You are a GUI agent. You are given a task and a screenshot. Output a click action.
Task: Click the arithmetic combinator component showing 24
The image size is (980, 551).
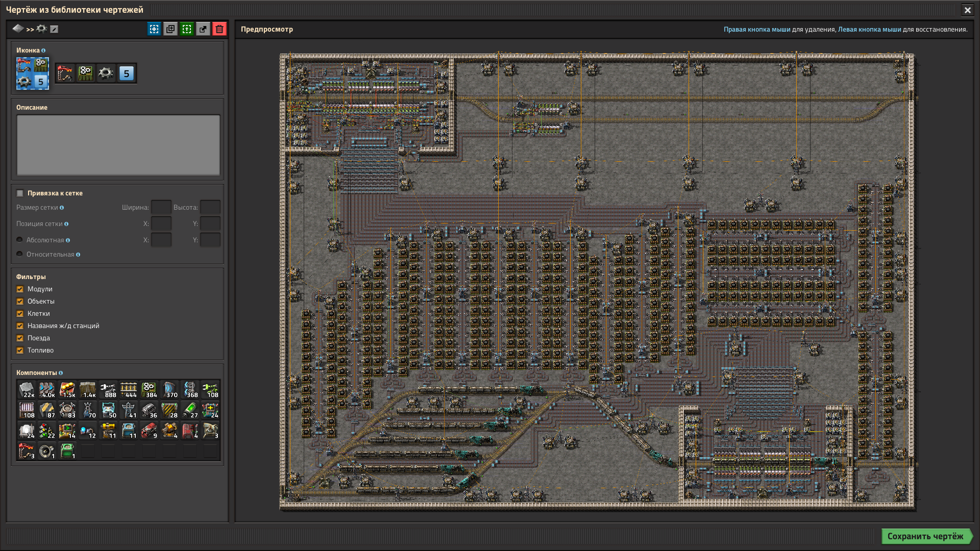pos(210,410)
